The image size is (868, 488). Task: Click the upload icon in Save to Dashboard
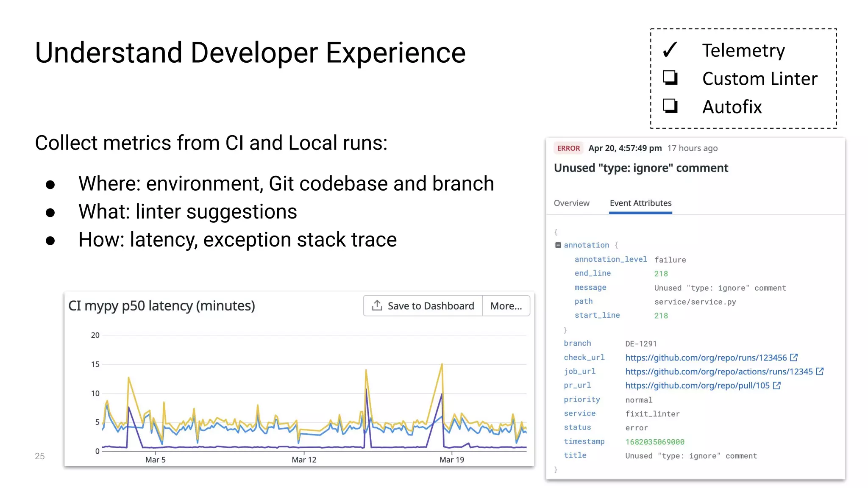point(377,305)
